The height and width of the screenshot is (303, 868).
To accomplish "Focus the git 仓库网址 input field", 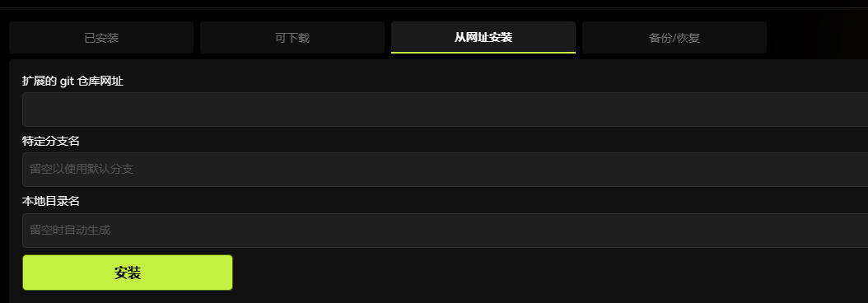I will click(445, 110).
